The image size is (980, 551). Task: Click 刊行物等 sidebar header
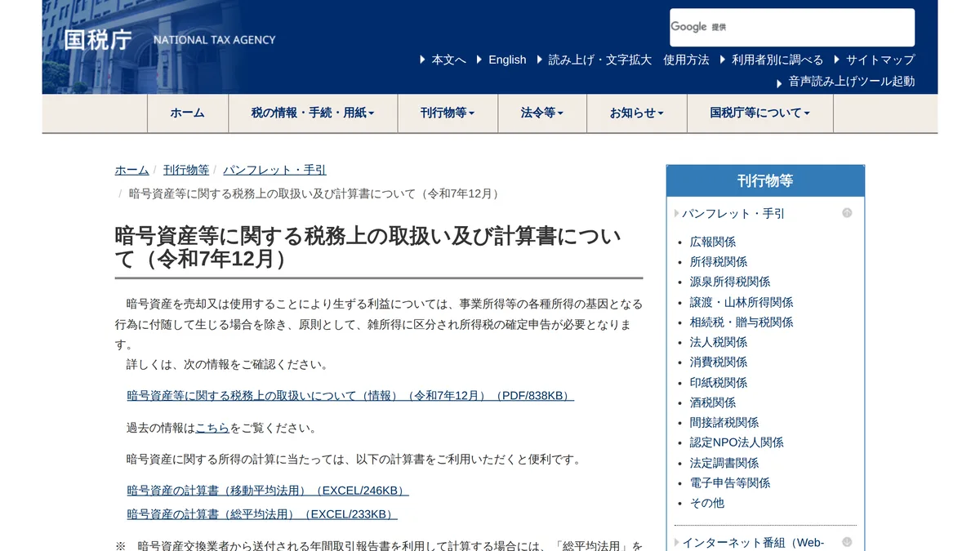pos(765,180)
